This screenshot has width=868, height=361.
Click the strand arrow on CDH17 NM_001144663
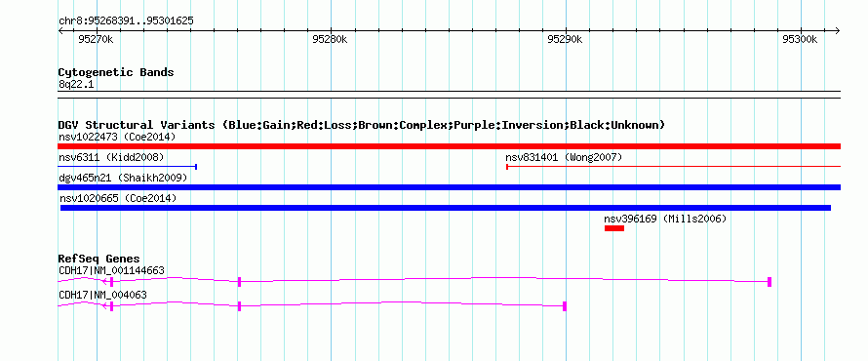104,282
